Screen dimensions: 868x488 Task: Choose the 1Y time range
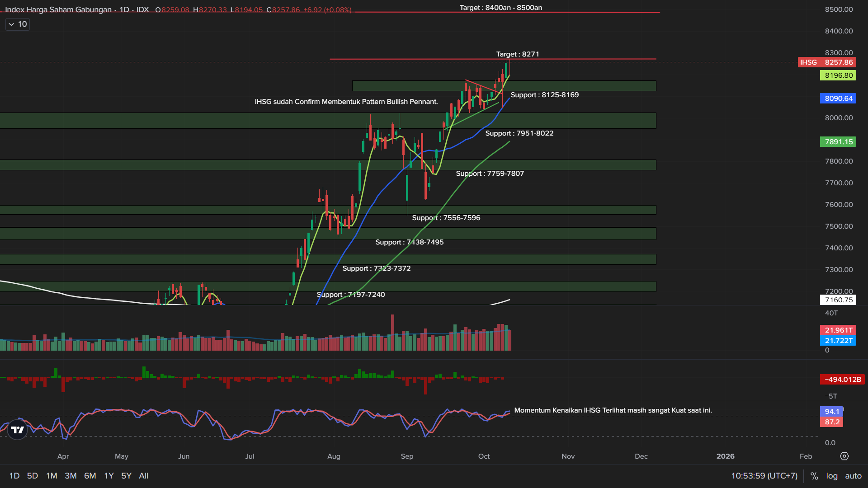point(109,476)
